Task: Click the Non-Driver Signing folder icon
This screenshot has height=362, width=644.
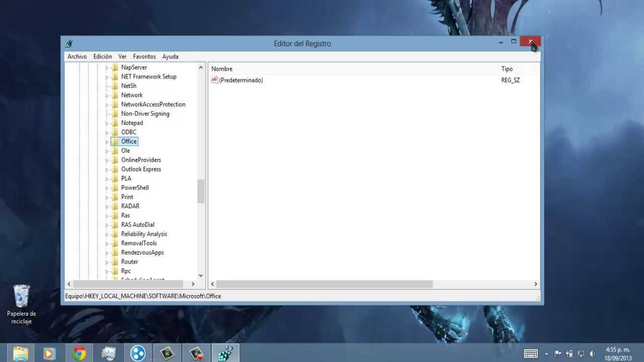Action: point(115,114)
